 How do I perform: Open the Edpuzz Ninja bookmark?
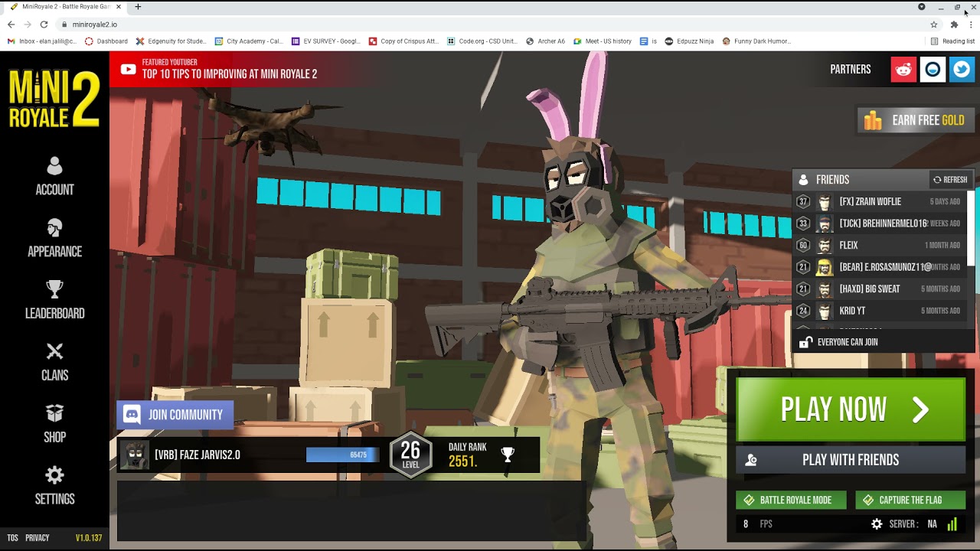(x=689, y=41)
